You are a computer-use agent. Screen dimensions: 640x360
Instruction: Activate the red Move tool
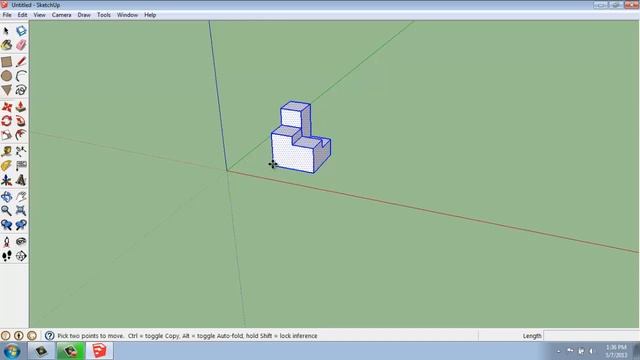pos(6,107)
